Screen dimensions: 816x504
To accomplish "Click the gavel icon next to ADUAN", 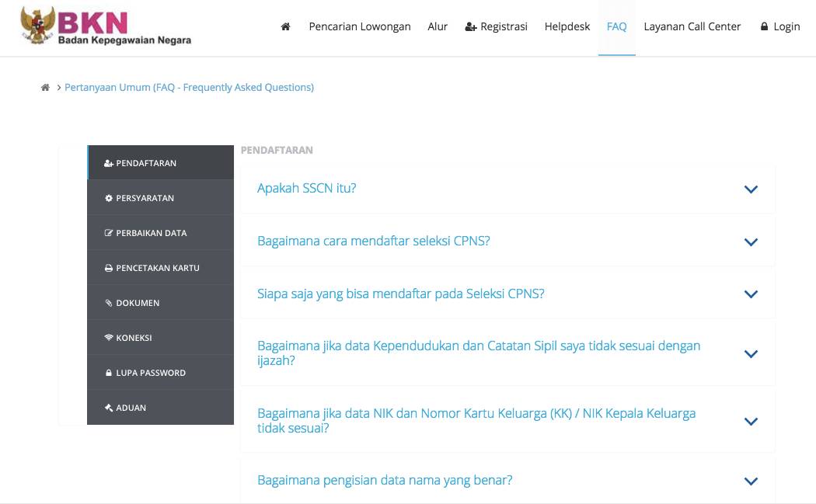I will point(108,407).
